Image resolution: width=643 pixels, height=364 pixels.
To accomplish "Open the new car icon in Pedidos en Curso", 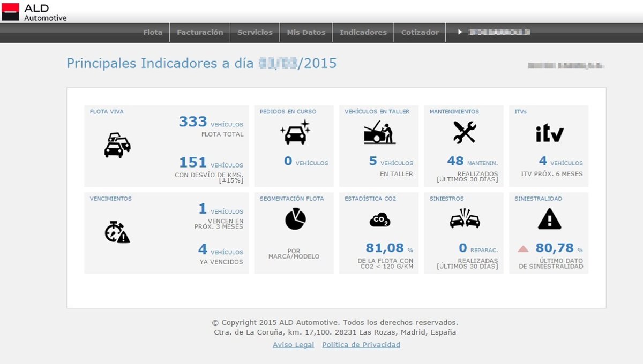I will coord(295,132).
